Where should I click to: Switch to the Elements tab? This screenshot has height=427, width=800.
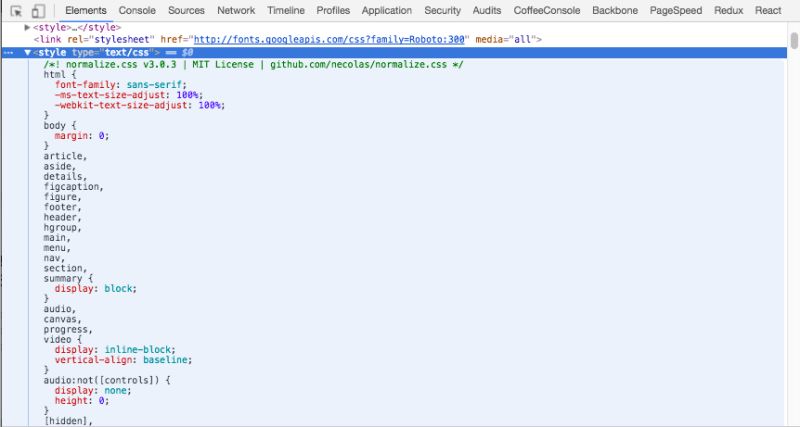86,10
